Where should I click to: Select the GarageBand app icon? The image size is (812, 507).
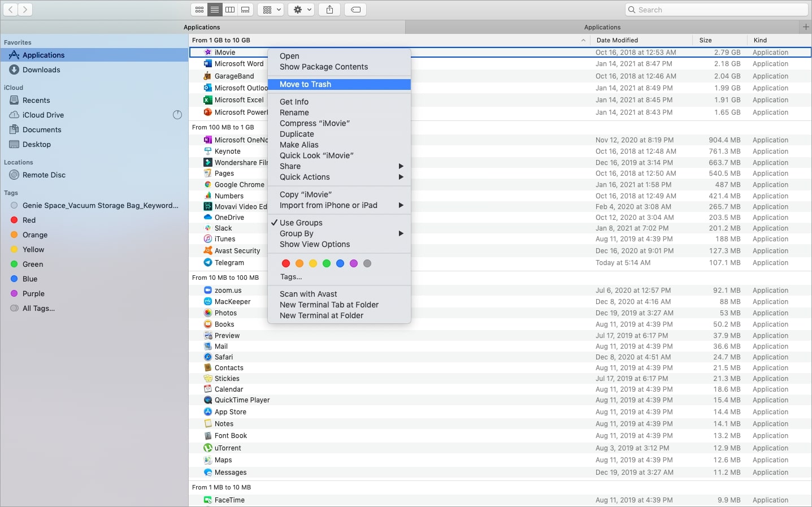click(208, 76)
